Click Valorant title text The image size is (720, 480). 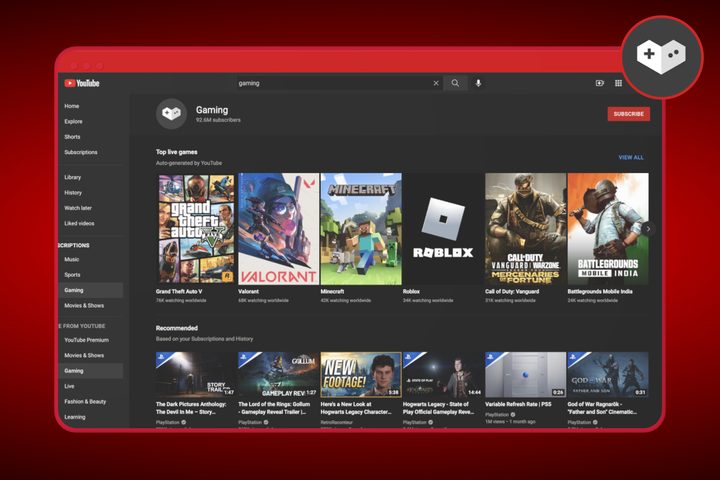[x=248, y=292]
